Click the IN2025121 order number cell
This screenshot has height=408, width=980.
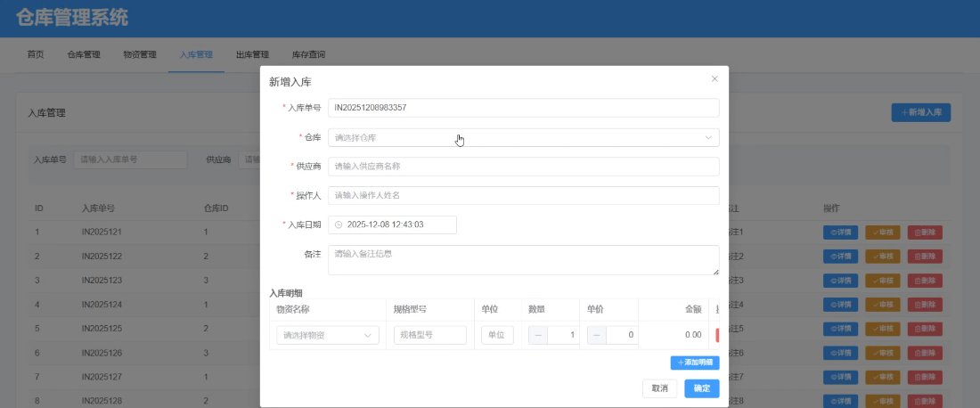click(x=102, y=232)
